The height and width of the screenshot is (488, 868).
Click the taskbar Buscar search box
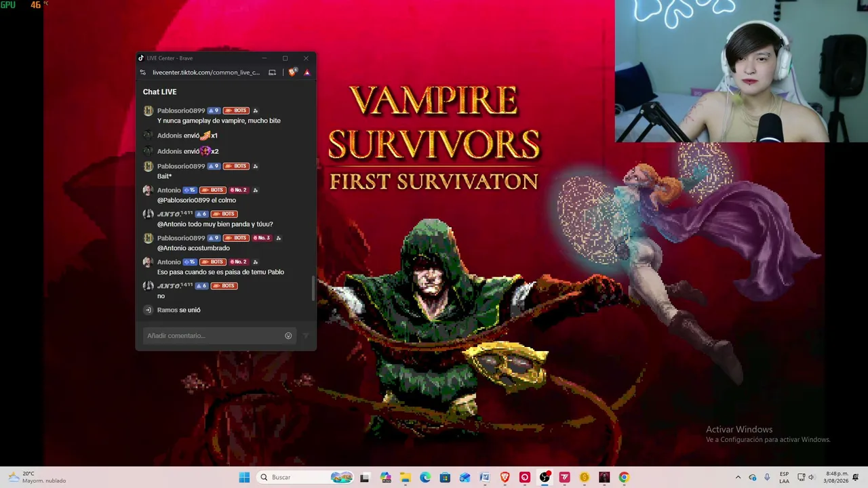[306, 477]
